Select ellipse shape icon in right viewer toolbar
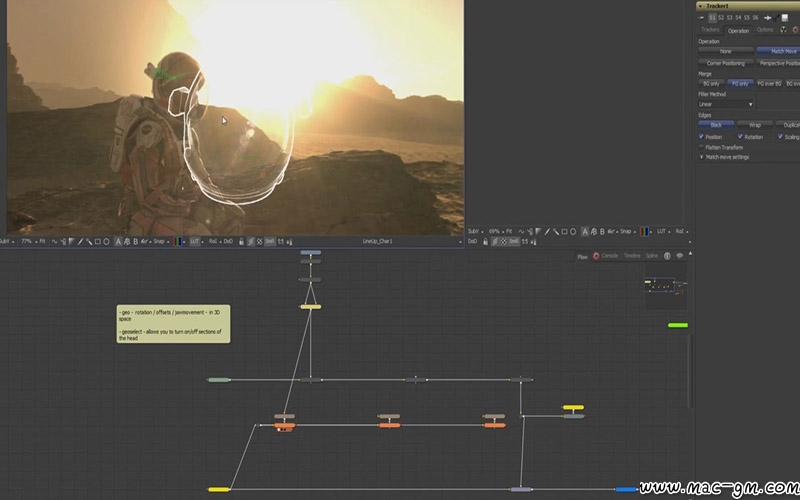 (573, 231)
